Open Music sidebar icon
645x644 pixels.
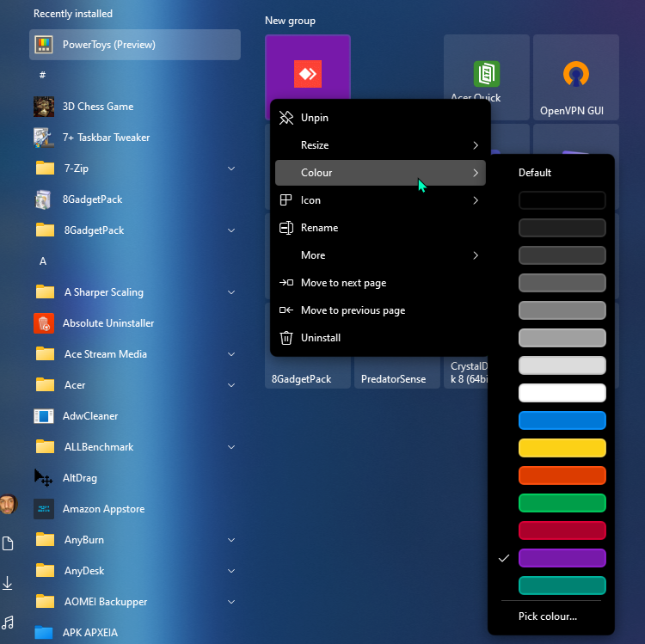point(8,623)
